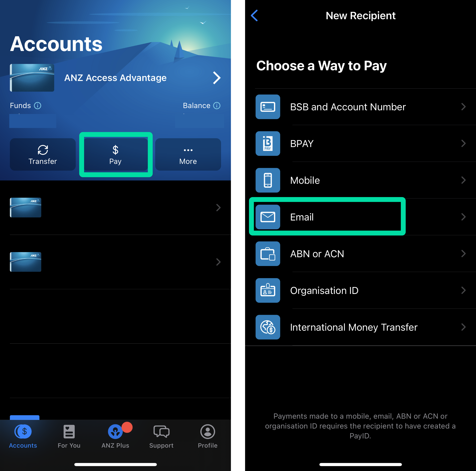Open the Transfer function
Viewport: 476px width, 471px height.
click(x=43, y=154)
